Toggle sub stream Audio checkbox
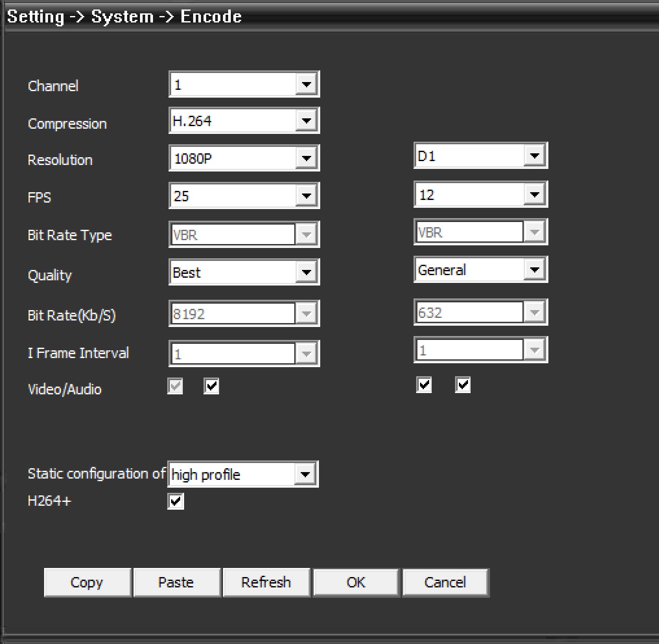This screenshot has height=644, width=659. [463, 384]
